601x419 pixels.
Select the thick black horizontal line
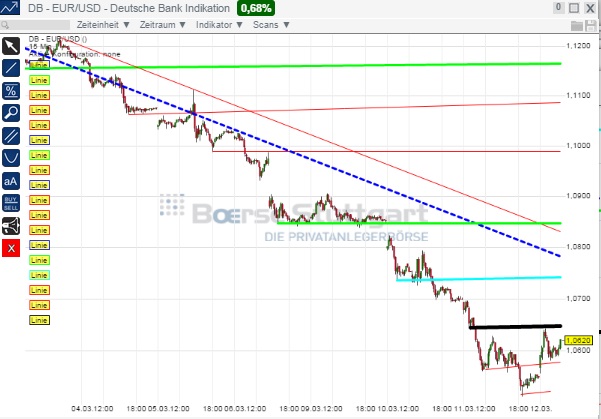coord(515,327)
